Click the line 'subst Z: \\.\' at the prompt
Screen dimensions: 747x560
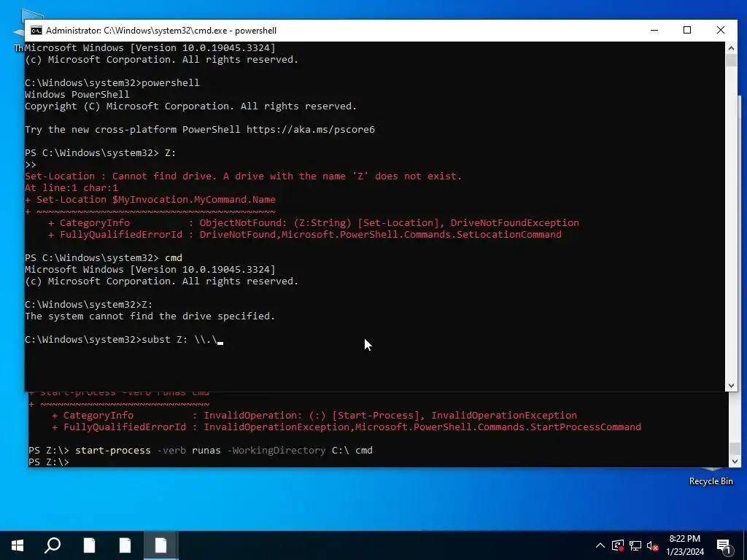179,340
